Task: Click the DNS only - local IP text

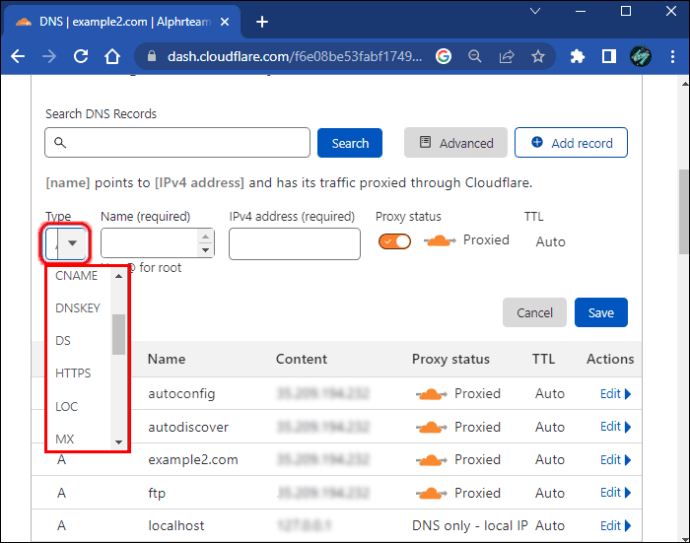Action: pos(470,525)
